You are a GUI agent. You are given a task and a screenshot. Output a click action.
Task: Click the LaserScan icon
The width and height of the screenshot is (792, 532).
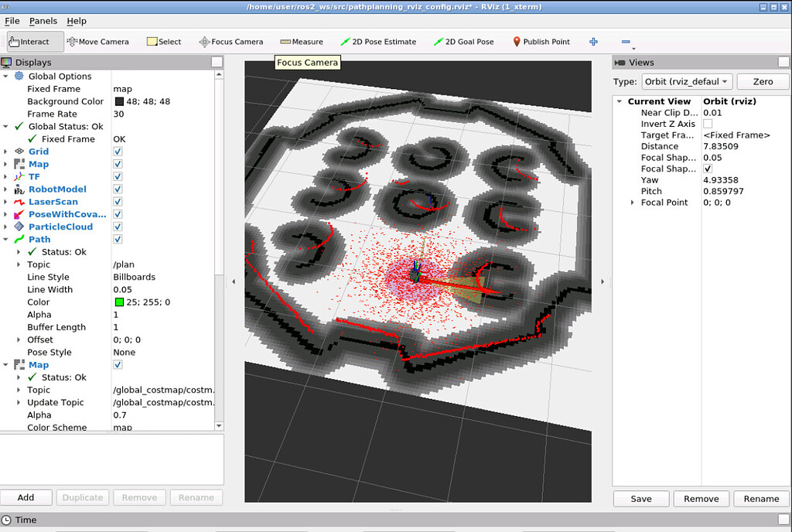19,202
